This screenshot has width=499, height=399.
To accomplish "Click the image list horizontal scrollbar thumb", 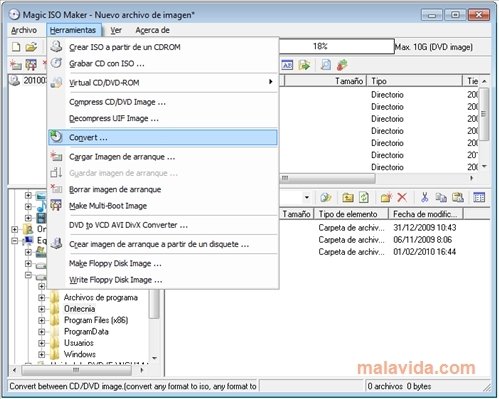I will [327, 178].
